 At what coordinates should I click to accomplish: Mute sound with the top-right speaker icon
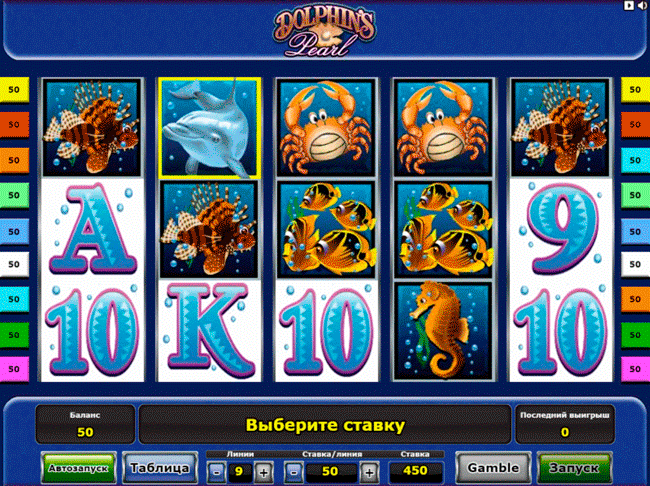[642, 5]
